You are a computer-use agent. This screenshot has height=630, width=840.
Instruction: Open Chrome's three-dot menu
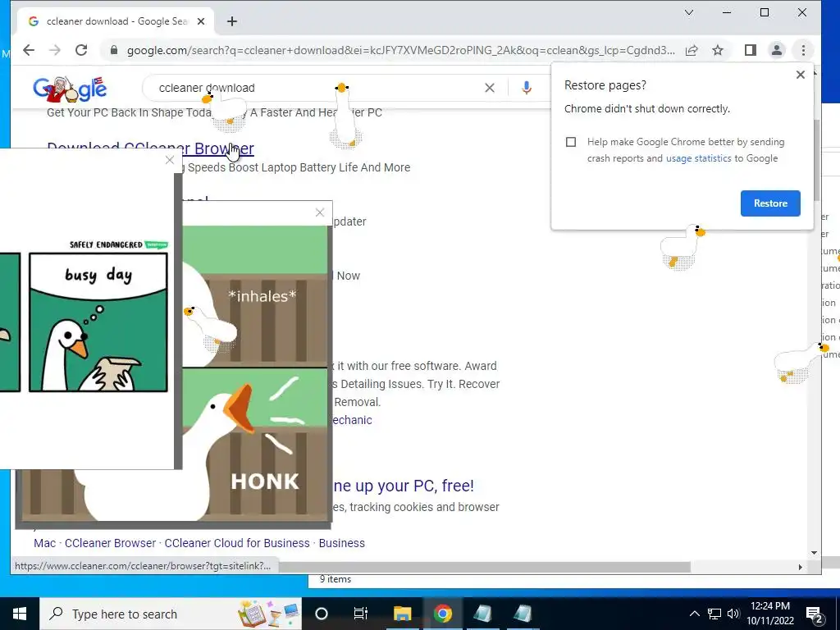(x=803, y=50)
